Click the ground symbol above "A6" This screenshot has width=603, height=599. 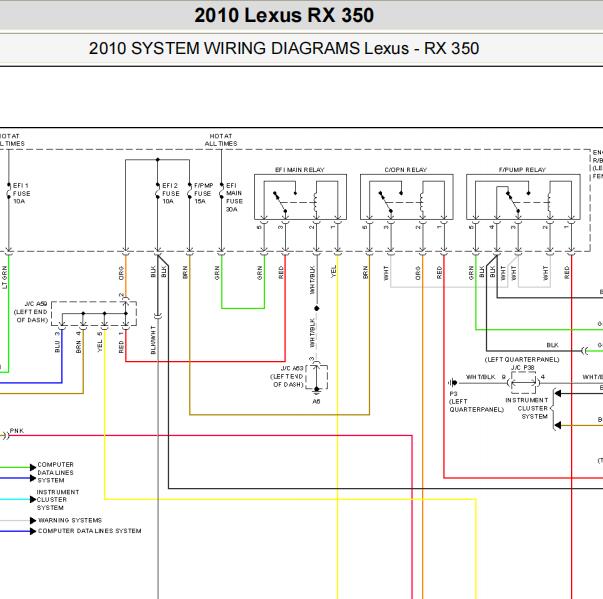pyautogui.click(x=316, y=390)
